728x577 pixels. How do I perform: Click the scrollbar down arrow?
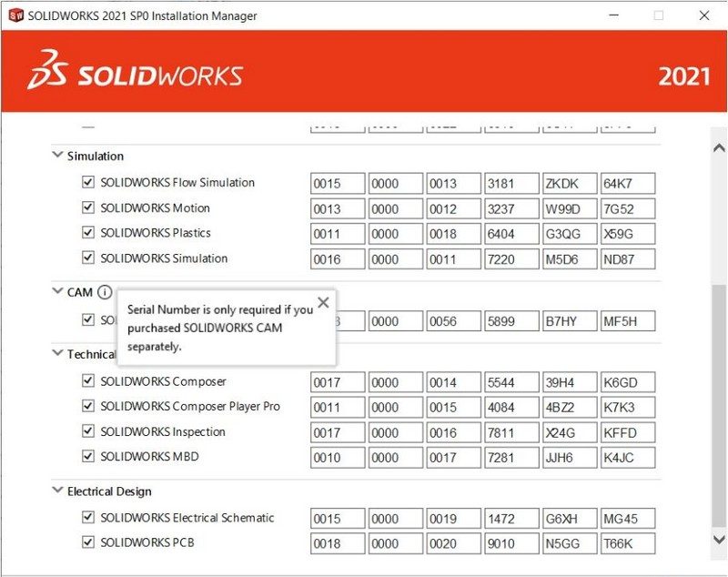click(x=719, y=540)
